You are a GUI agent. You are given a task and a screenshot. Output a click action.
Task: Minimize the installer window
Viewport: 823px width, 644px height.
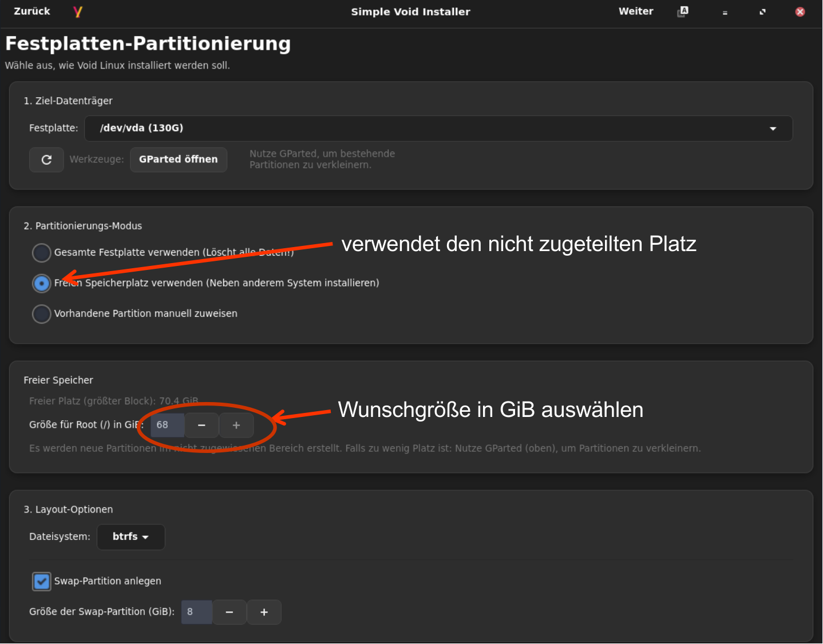(725, 12)
